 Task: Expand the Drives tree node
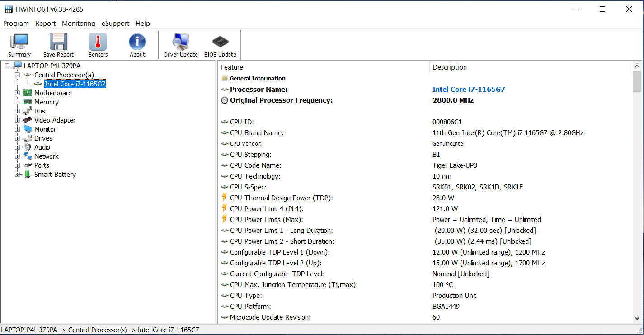click(18, 138)
